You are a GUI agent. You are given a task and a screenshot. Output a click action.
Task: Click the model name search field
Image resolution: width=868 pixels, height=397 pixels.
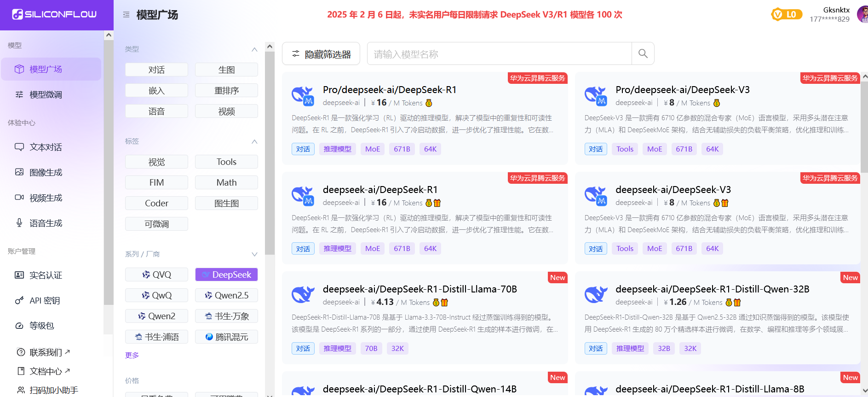click(499, 54)
